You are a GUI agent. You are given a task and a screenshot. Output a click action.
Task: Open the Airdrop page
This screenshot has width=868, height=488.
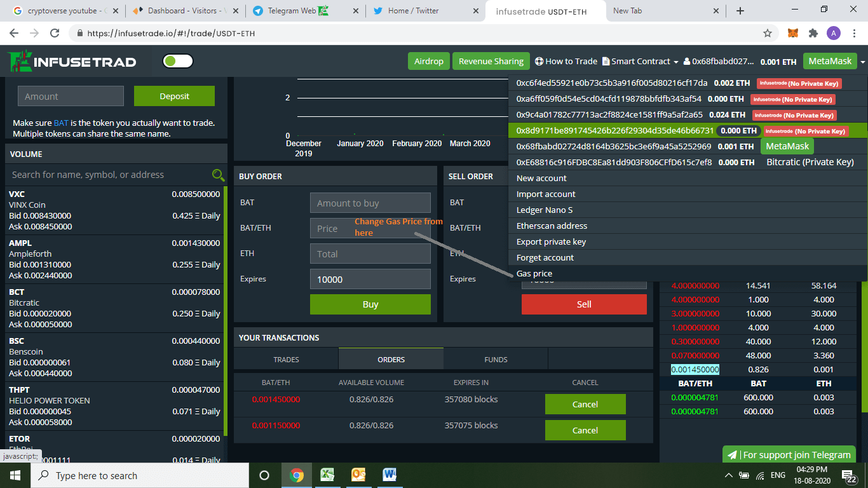(429, 61)
